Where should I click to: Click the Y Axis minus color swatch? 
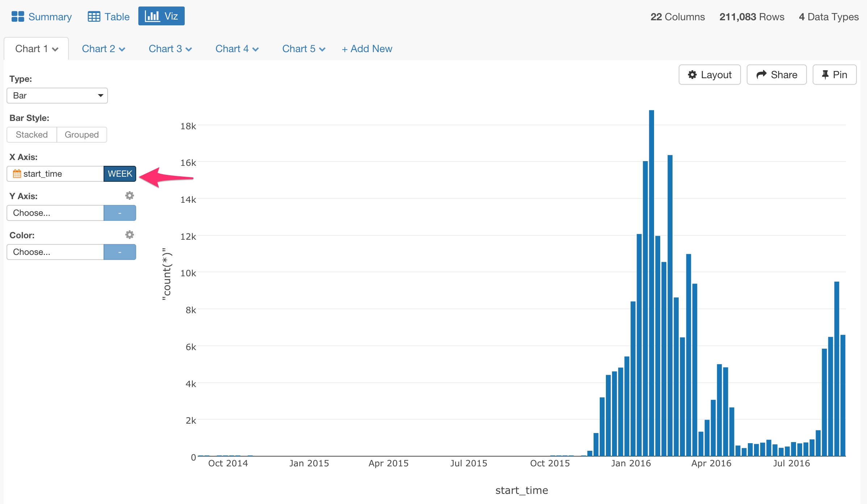[x=121, y=213]
